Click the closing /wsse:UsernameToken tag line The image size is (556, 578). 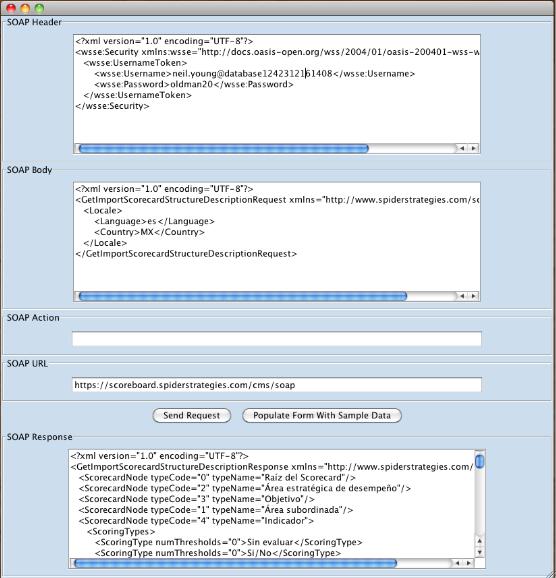coord(138,95)
